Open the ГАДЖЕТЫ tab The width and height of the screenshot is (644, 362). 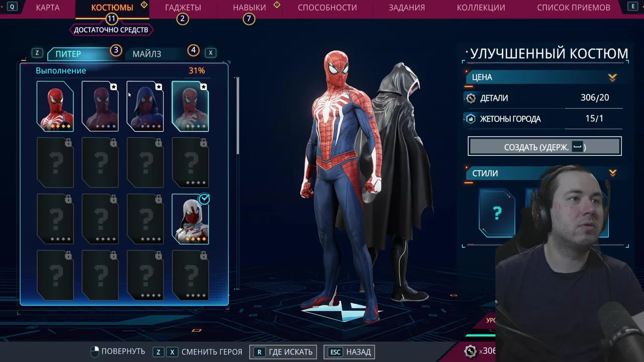coord(183,8)
